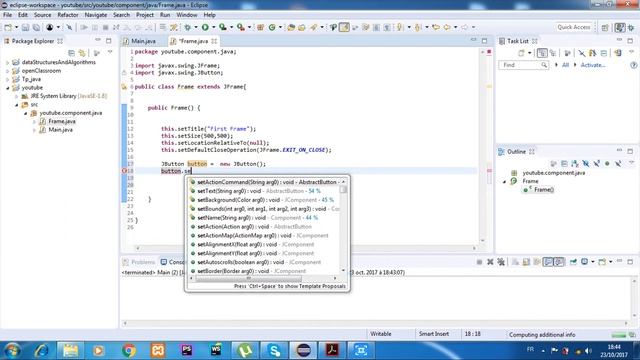Click Collapse All in Package Explorer

point(71,53)
